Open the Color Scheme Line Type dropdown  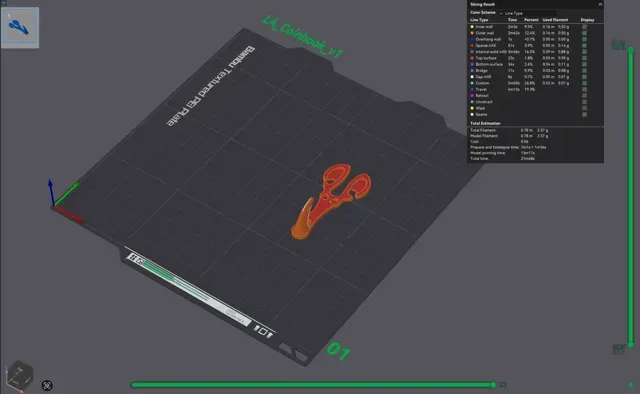click(x=528, y=13)
